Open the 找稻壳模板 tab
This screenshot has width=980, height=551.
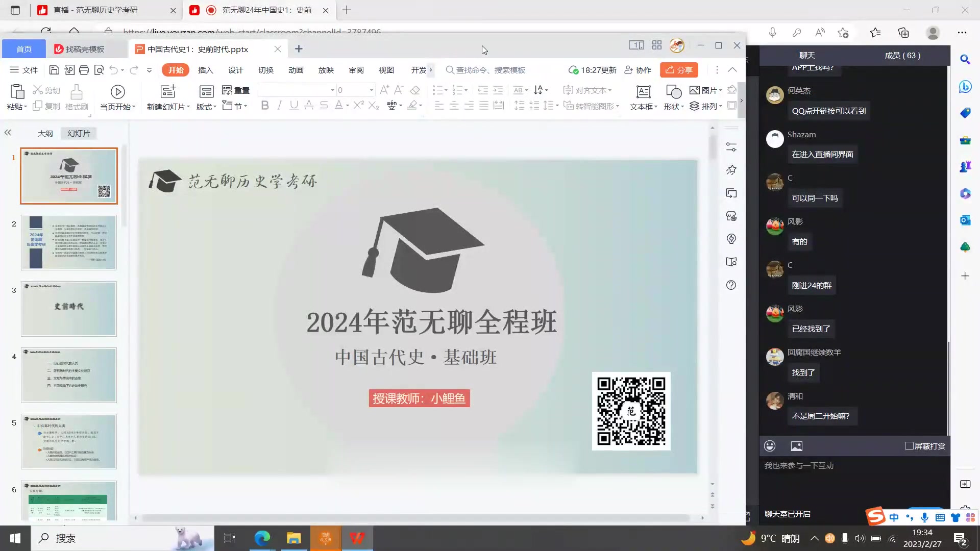[x=85, y=49]
